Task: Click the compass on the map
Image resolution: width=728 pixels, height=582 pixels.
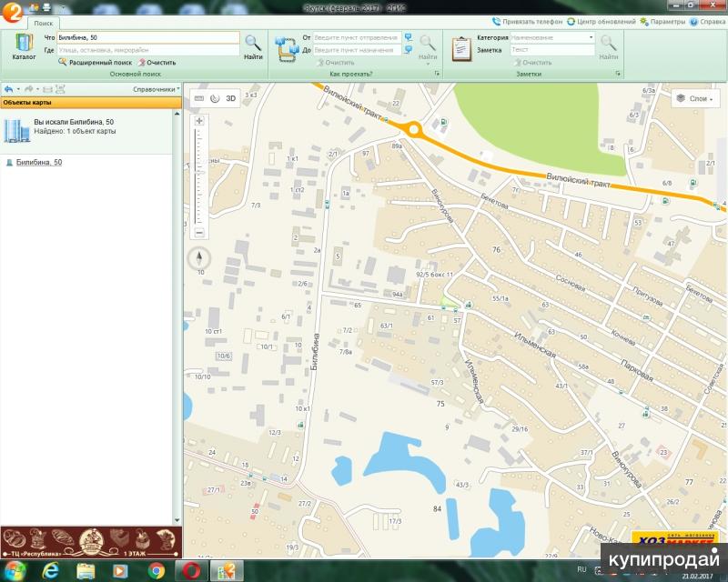Action: pyautogui.click(x=199, y=259)
